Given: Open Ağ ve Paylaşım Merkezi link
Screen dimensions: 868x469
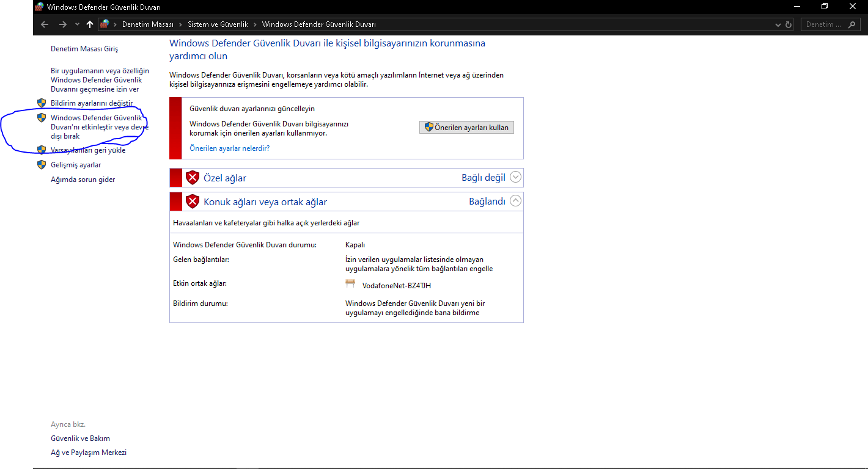Looking at the screenshot, I should click(89, 453).
